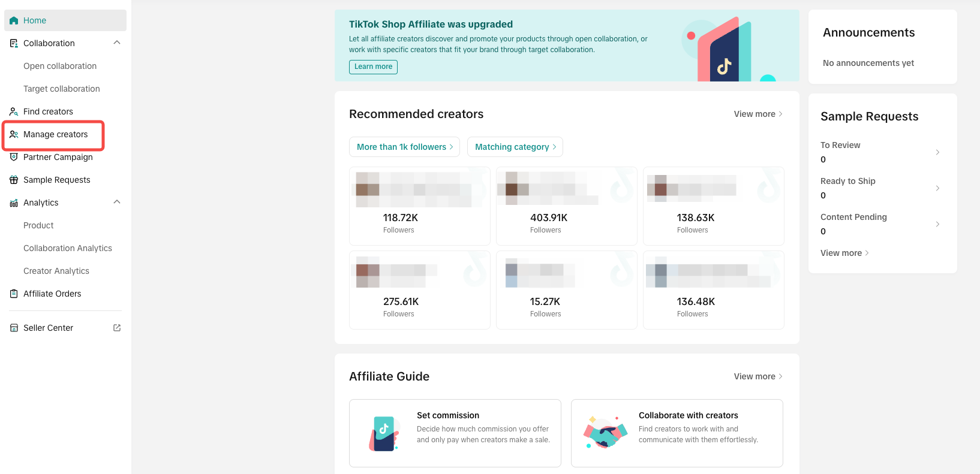Viewport: 980px width, 474px height.
Task: Click the Home icon in sidebar
Action: click(x=14, y=20)
